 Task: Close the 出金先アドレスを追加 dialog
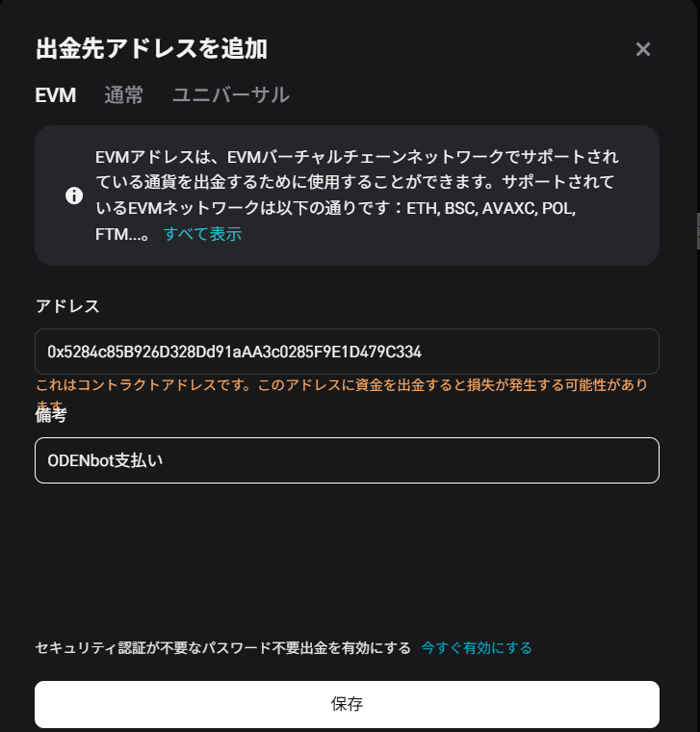643,49
